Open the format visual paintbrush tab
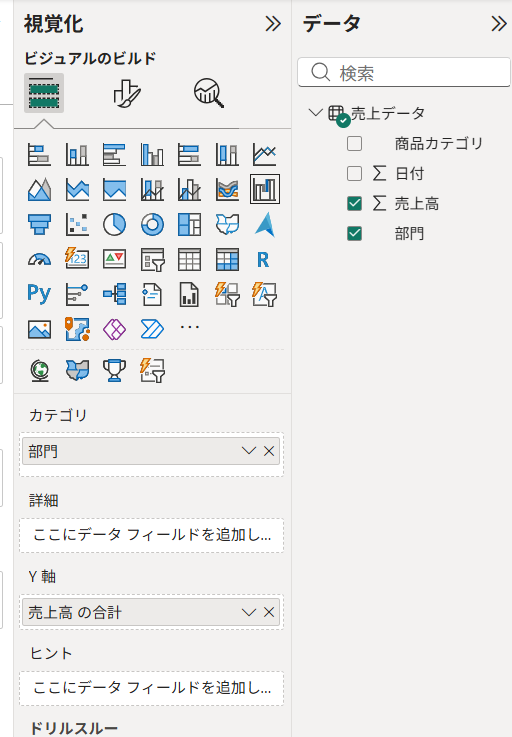 (127, 93)
